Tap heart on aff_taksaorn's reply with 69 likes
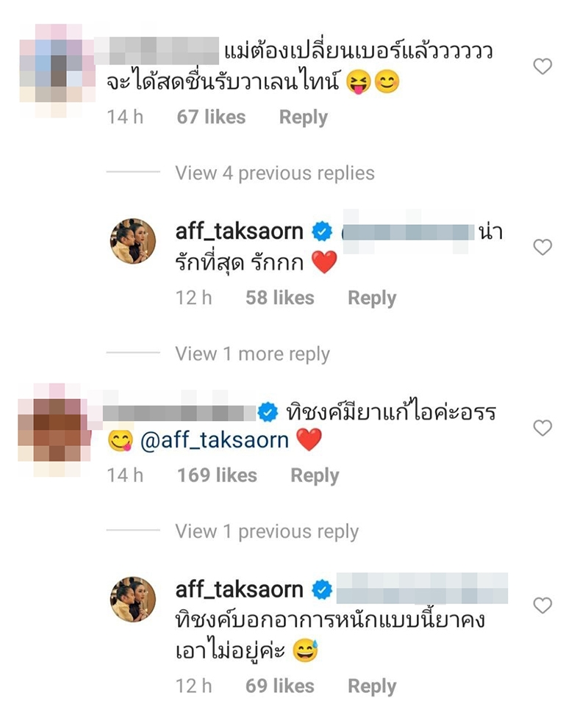The height and width of the screenshot is (715, 588). tap(542, 606)
